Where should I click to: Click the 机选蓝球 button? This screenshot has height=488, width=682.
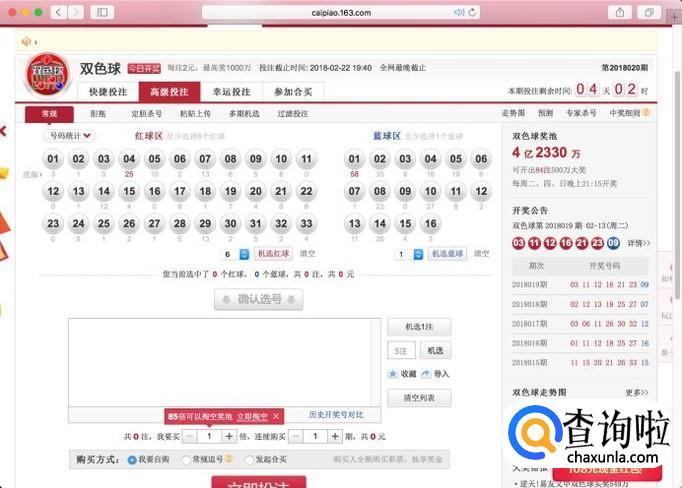point(448,254)
